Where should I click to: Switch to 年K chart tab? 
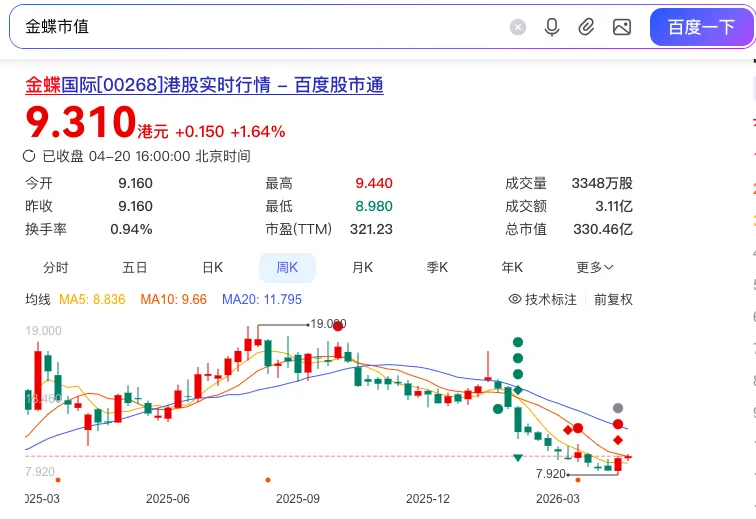[x=512, y=267]
